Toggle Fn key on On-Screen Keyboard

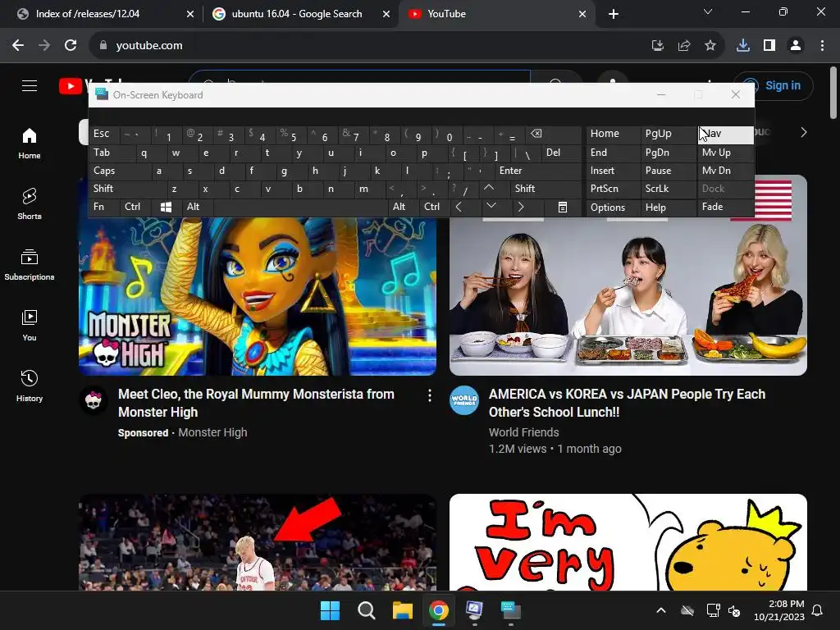(x=104, y=207)
